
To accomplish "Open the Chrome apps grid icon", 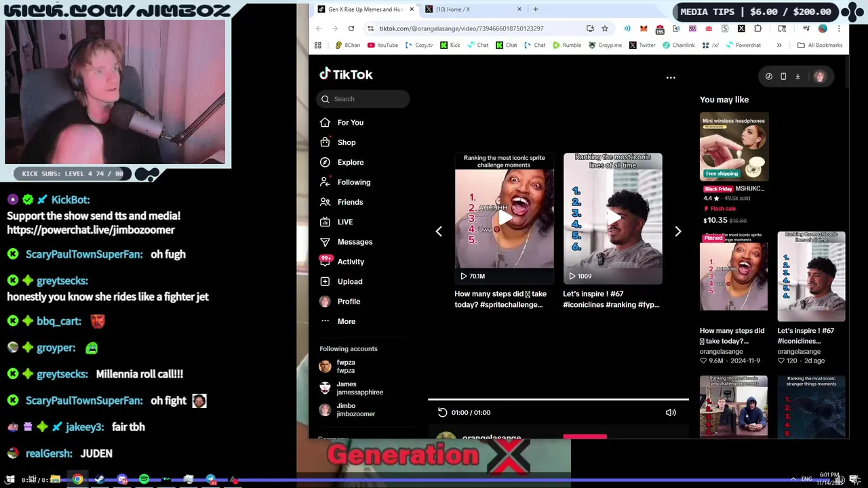I will click(x=317, y=45).
